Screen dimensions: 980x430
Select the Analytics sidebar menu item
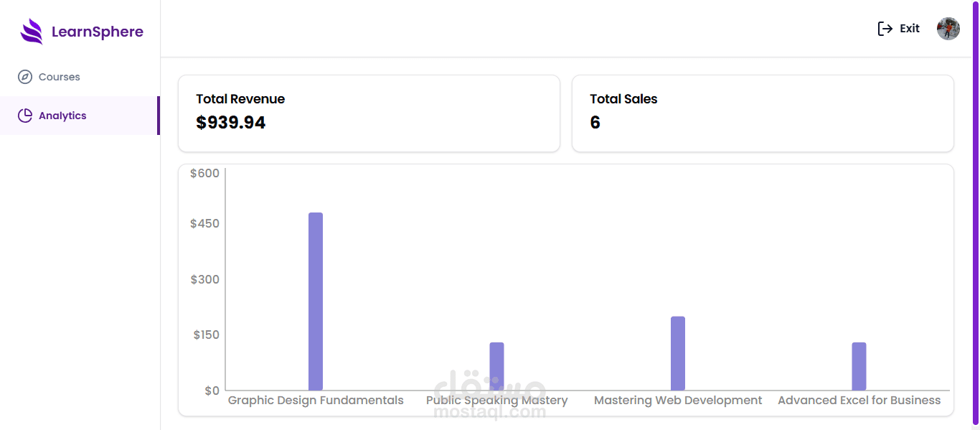(62, 116)
